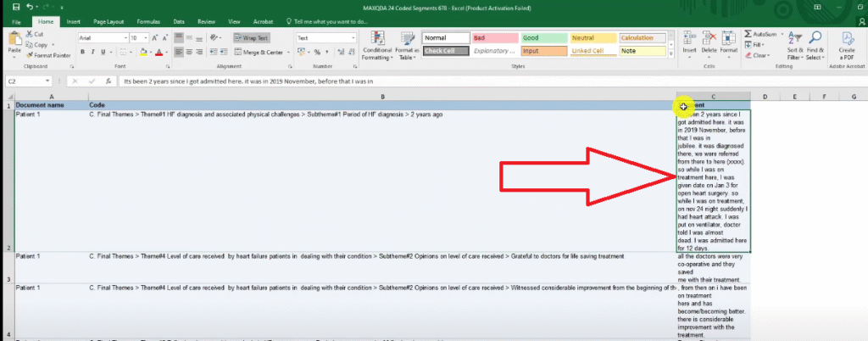Cut the selected cell
This screenshot has height=341, width=868.
(34, 34)
